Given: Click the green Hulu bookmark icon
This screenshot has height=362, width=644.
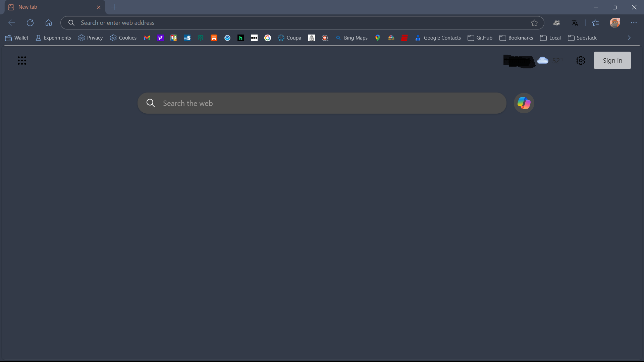Looking at the screenshot, I should click(x=240, y=38).
